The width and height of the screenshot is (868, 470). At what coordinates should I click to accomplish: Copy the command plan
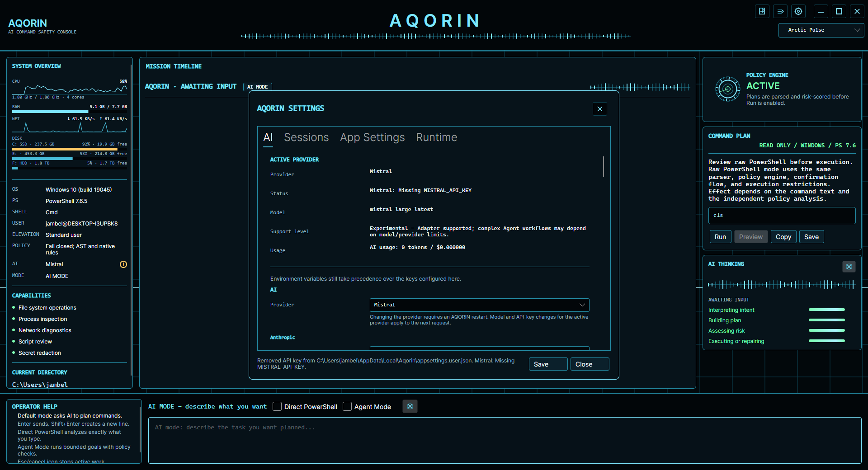pos(783,237)
